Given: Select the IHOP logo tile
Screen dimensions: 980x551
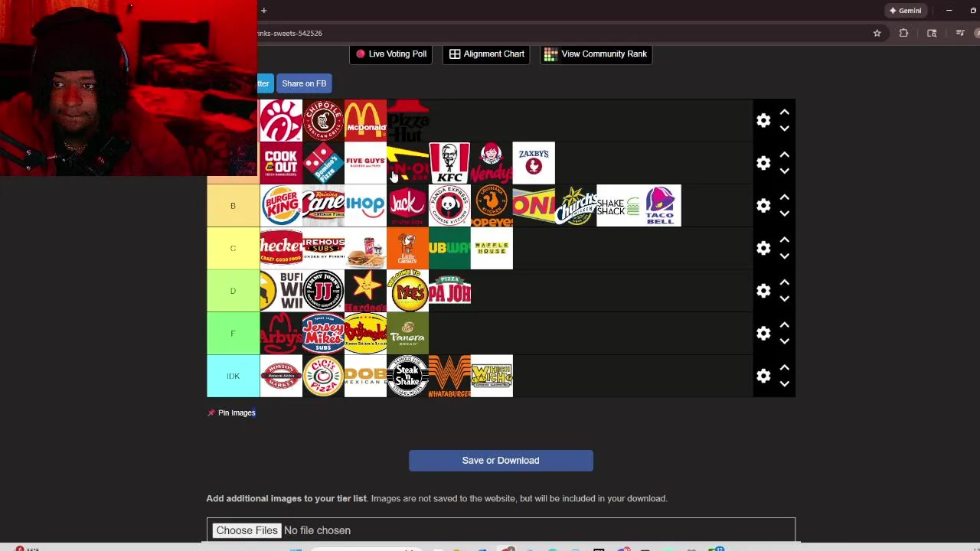Looking at the screenshot, I should [x=365, y=205].
